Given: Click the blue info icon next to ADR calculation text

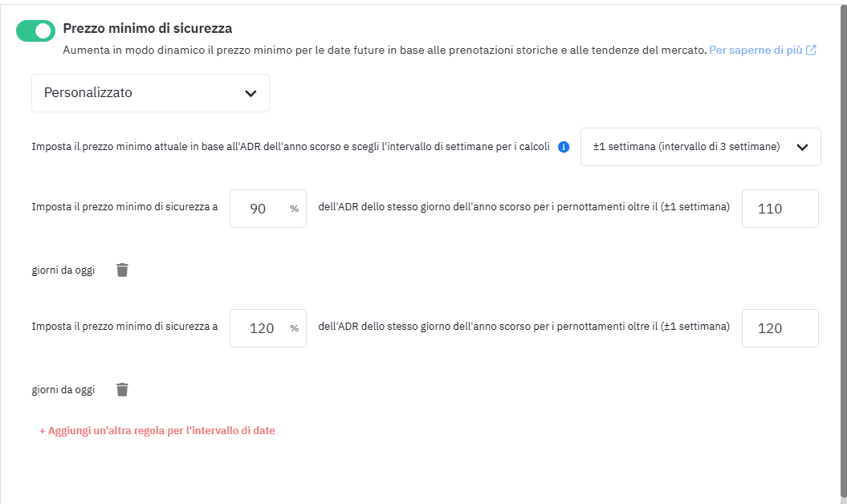Looking at the screenshot, I should (x=563, y=147).
